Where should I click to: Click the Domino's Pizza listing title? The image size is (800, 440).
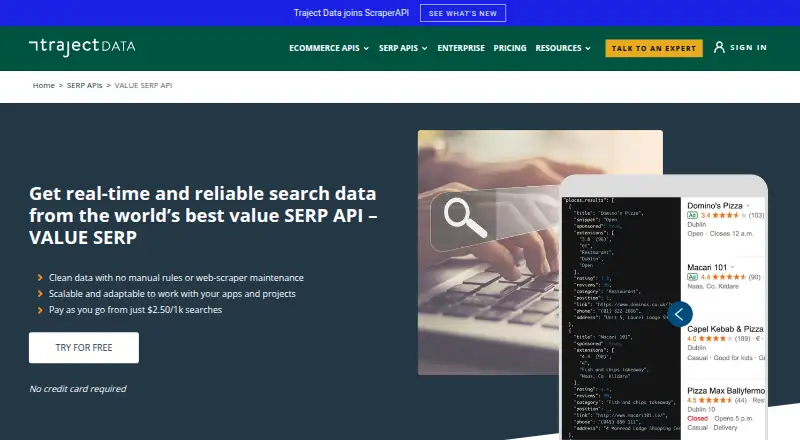click(714, 206)
